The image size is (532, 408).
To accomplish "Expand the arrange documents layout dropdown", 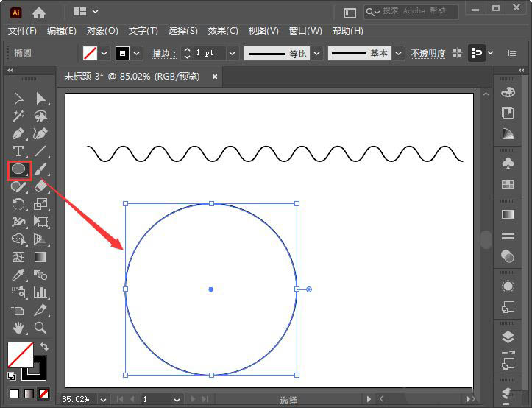I will click(x=96, y=12).
